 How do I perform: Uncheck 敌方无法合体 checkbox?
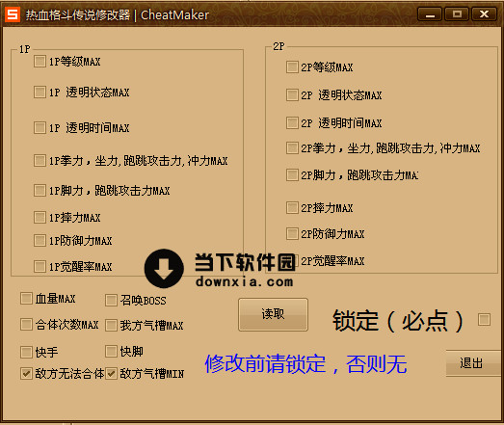point(26,374)
